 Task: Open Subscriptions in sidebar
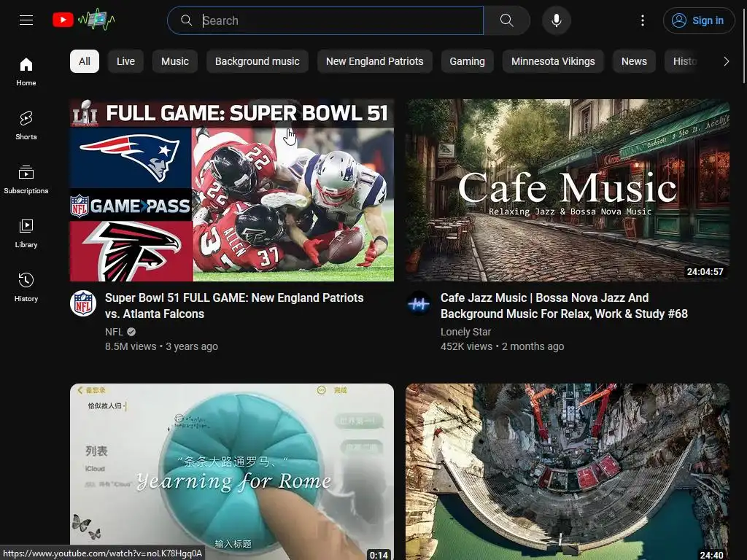(26, 179)
